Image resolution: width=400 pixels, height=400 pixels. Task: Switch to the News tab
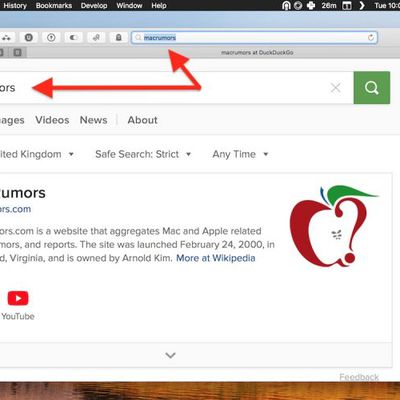pos(94,120)
